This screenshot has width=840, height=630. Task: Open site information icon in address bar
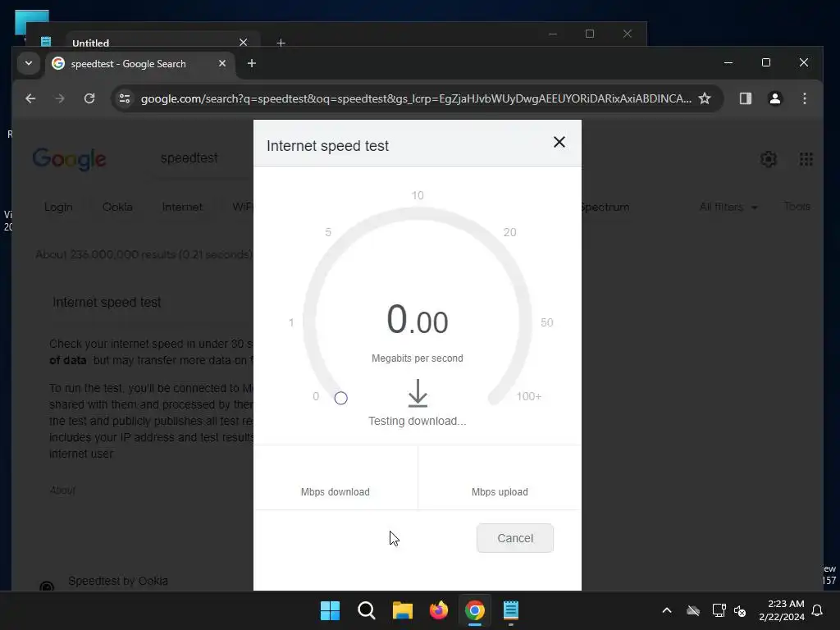[x=125, y=98]
